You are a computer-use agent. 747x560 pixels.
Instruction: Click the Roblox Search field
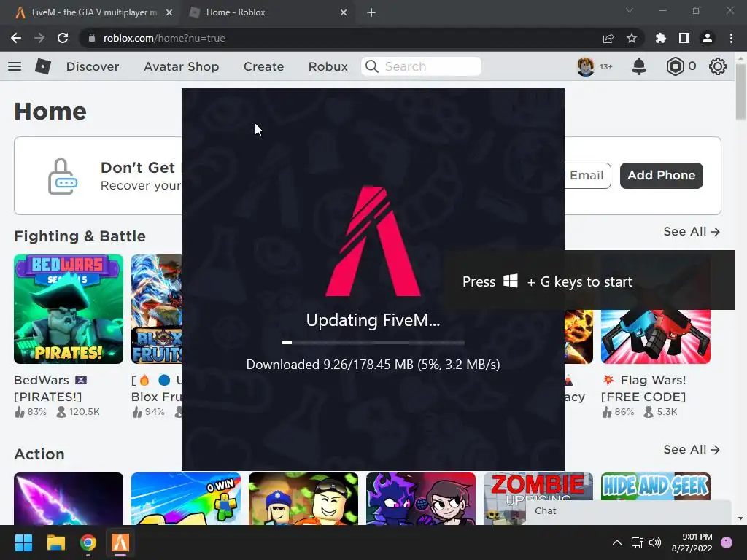coord(421,66)
